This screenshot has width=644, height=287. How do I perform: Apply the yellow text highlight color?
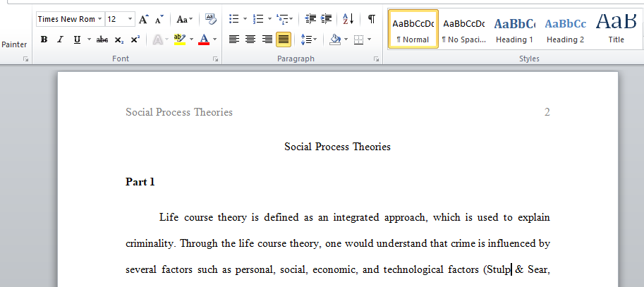(x=180, y=39)
